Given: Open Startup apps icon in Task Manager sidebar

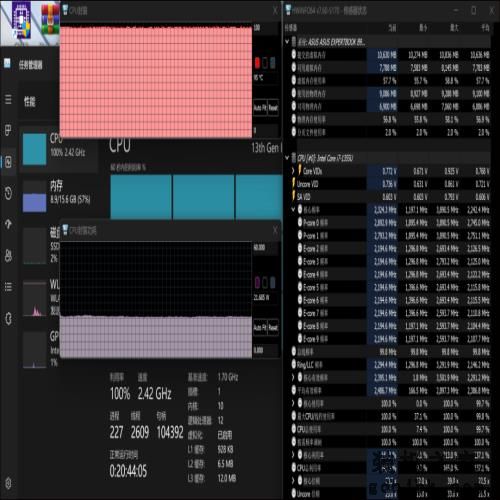Looking at the screenshot, I should [x=8, y=224].
